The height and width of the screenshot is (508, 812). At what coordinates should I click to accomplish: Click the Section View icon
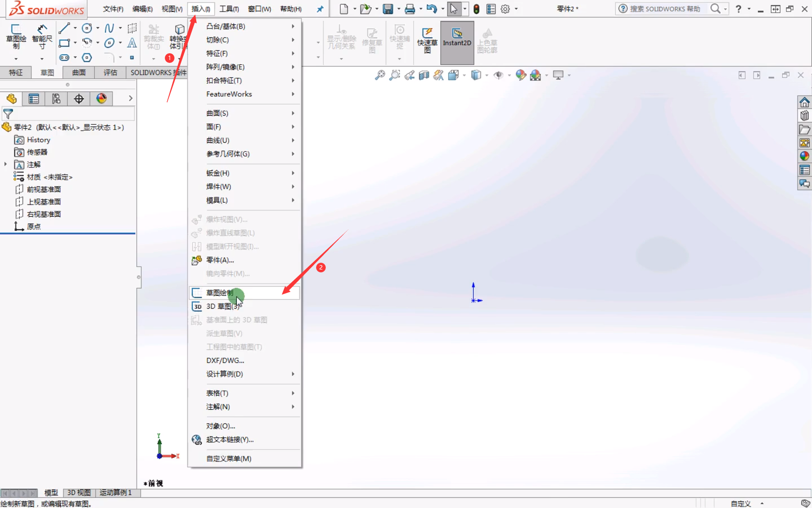[424, 75]
